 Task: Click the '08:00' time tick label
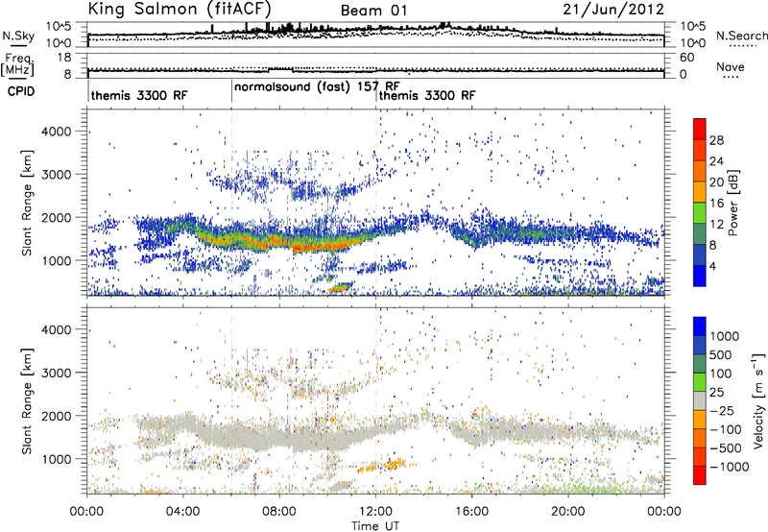click(279, 512)
